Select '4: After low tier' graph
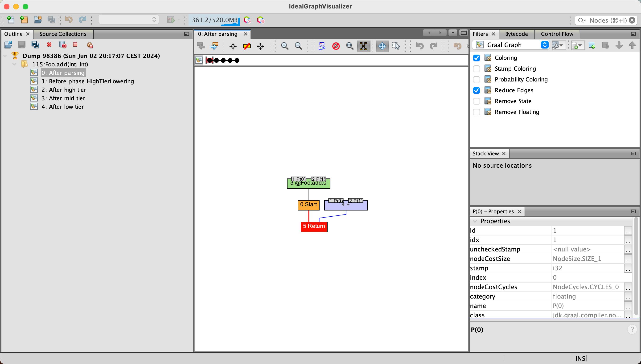This screenshot has height=364, width=641. [x=62, y=107]
